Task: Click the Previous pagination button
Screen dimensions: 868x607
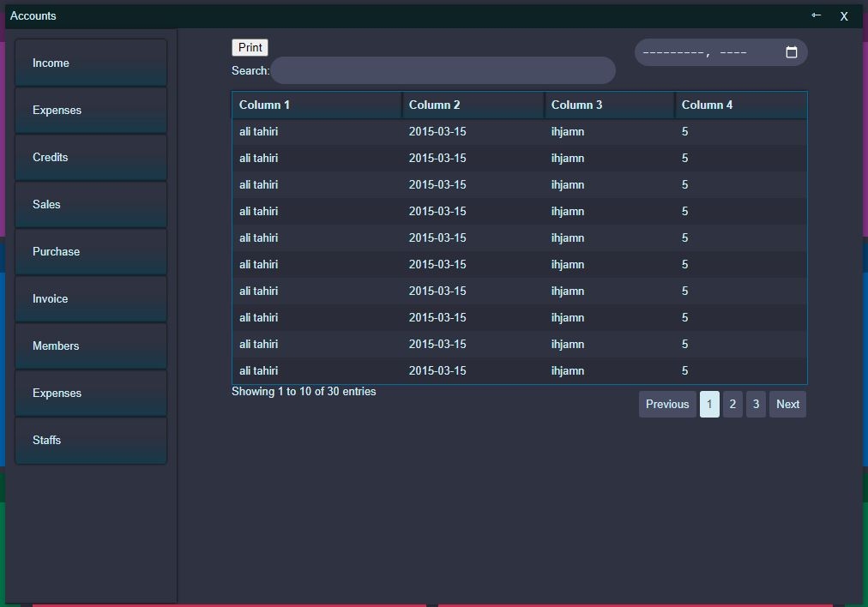Action: (666, 404)
